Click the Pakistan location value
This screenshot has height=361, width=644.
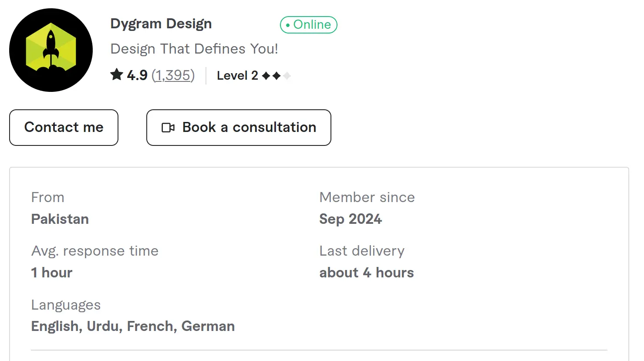coord(60,219)
